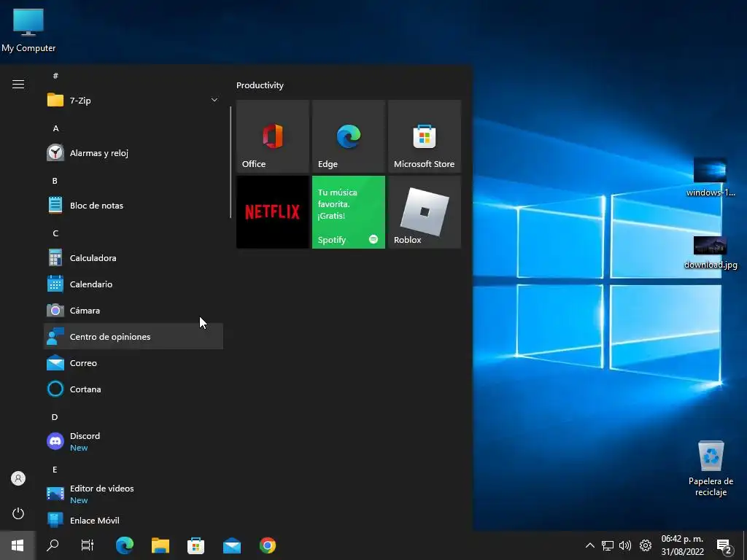Open the Cámara app

click(x=133, y=310)
